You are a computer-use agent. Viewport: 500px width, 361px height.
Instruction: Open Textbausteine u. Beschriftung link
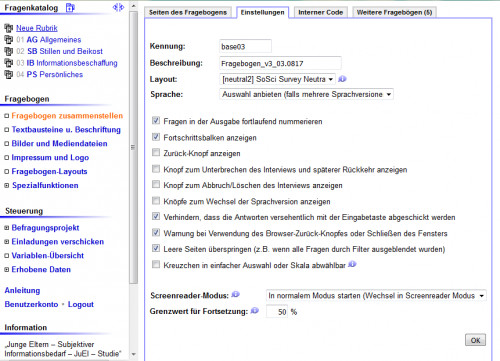pyautogui.click(x=66, y=130)
